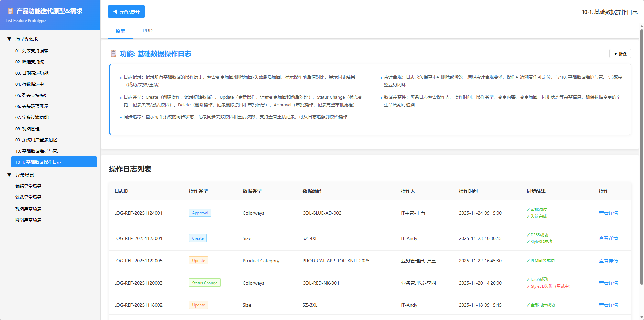Click the Create tag for SZ-4XL row
Image resolution: width=644 pixels, height=320 pixels.
(198, 238)
